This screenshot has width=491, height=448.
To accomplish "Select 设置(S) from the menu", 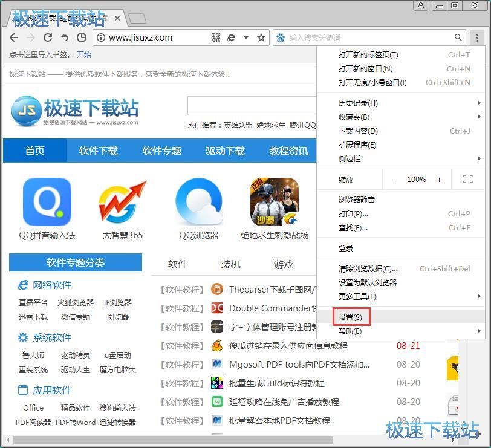I will [351, 317].
